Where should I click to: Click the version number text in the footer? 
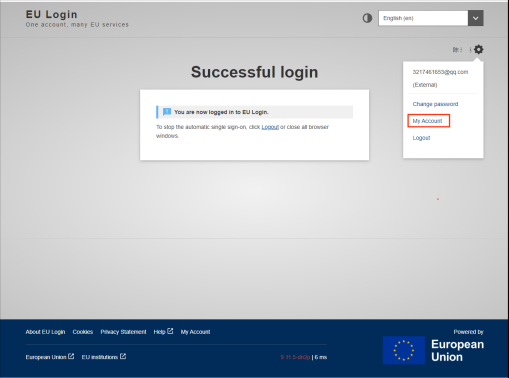click(x=295, y=357)
